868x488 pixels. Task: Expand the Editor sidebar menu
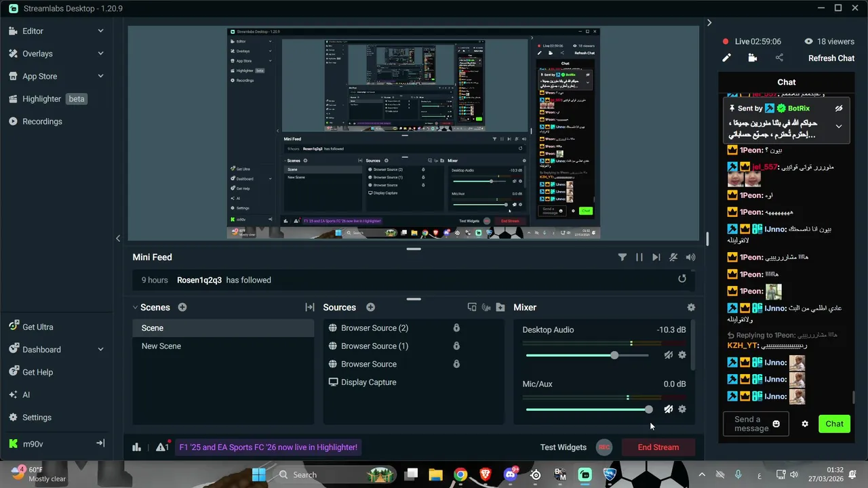point(100,30)
